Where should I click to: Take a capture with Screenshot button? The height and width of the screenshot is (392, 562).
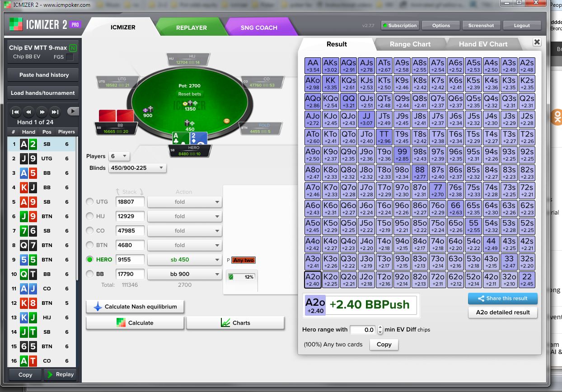tap(481, 25)
